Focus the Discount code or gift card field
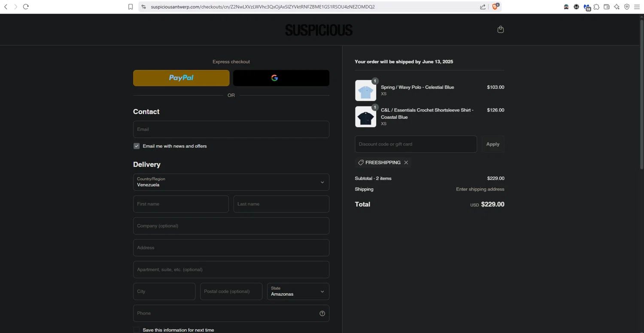Screen dimensions: 644x333 [416, 144]
